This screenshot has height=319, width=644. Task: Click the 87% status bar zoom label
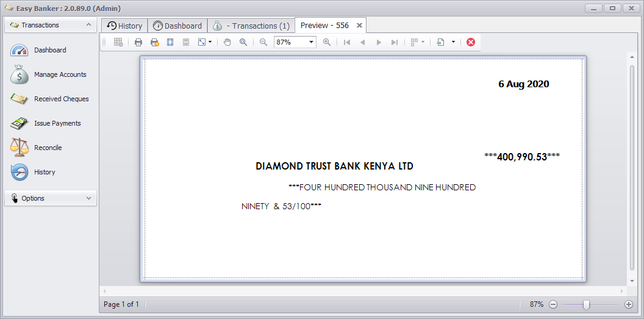[x=537, y=304]
